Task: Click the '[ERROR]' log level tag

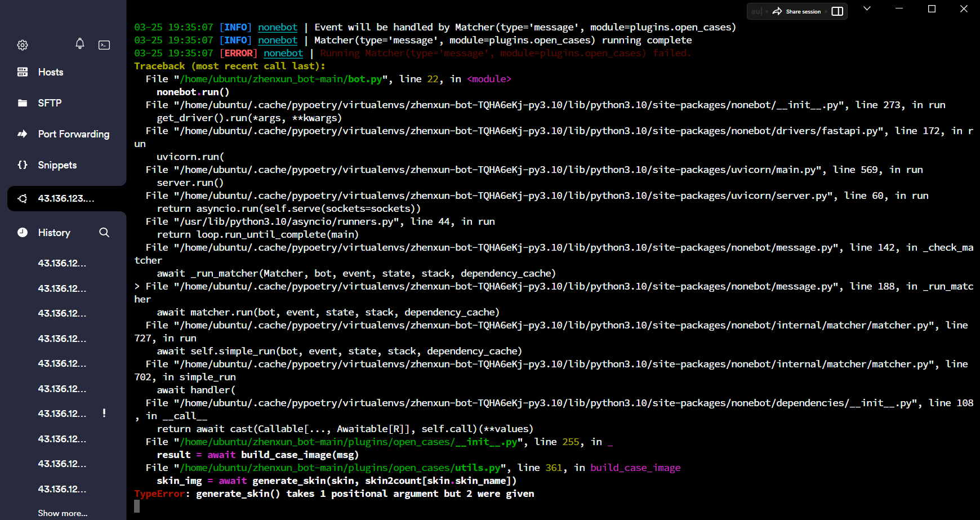Action: pyautogui.click(x=238, y=53)
